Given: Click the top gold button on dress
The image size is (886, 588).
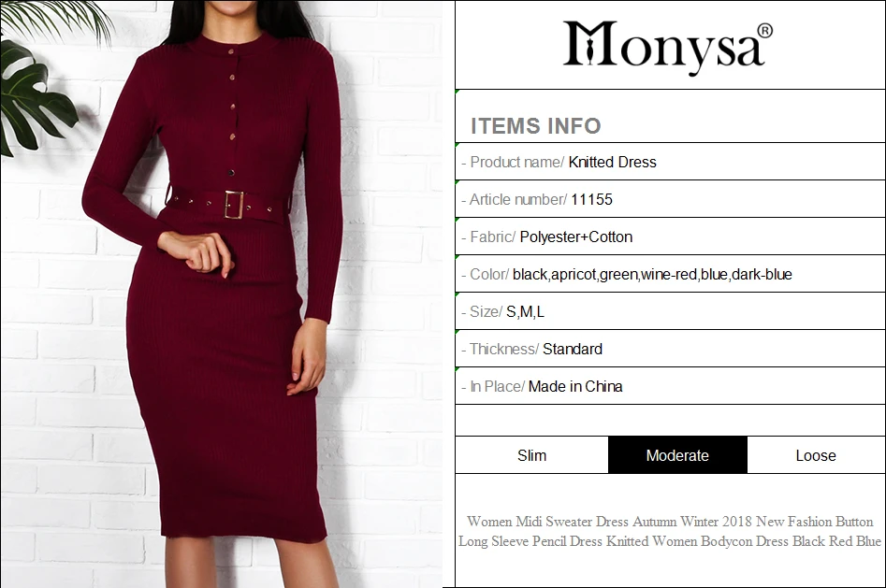Looking at the screenshot, I should [x=230, y=52].
